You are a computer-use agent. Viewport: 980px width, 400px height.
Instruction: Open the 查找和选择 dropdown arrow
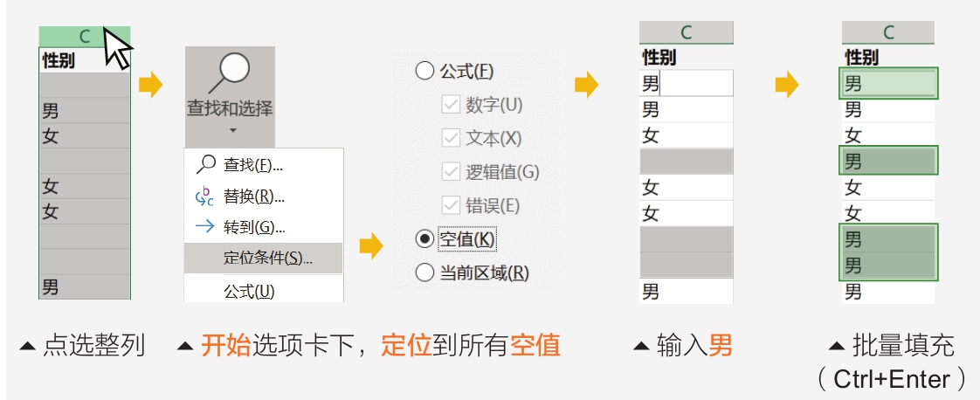231,131
